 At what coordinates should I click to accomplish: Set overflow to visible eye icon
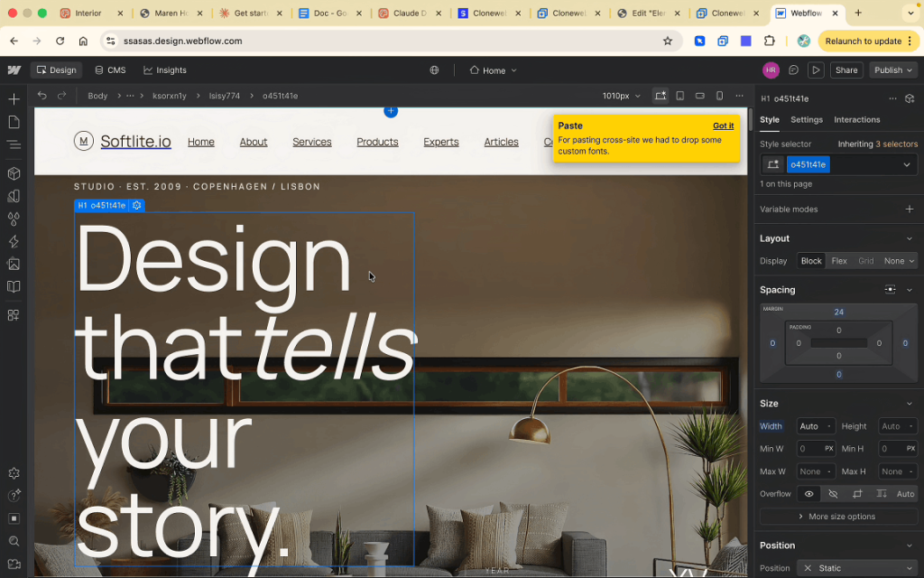click(809, 494)
